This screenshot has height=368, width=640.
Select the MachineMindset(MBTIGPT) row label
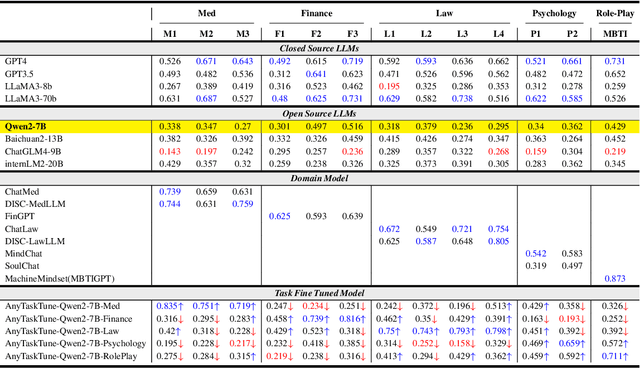pyautogui.click(x=60, y=279)
